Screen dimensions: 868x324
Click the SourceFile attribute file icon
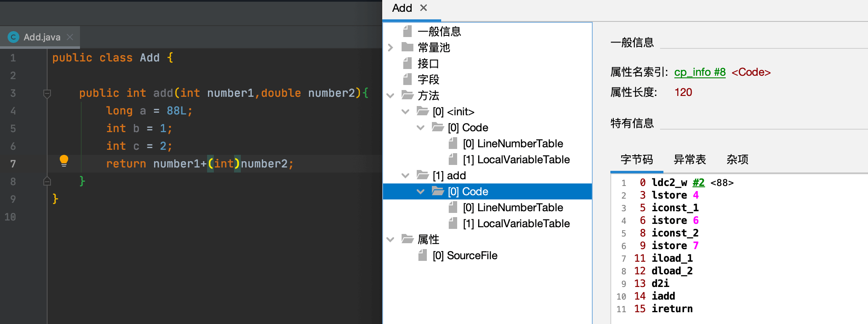click(423, 255)
